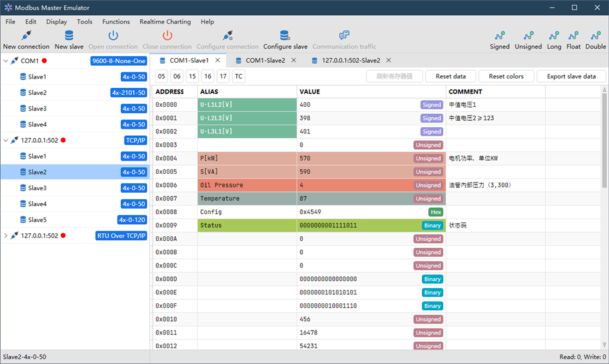Select Slave2 with 4x-2101-50 range

click(75, 93)
